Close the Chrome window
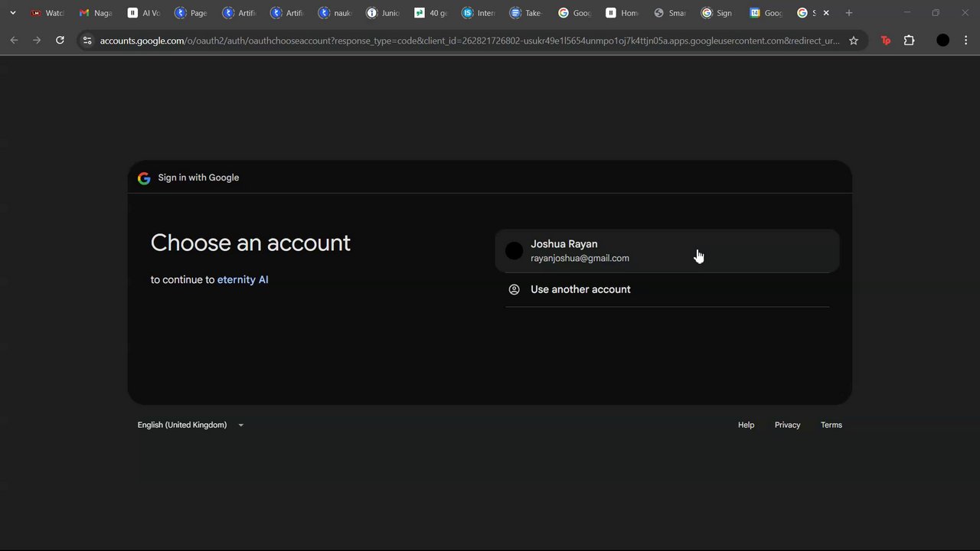Viewport: 980px width, 551px height. [965, 13]
